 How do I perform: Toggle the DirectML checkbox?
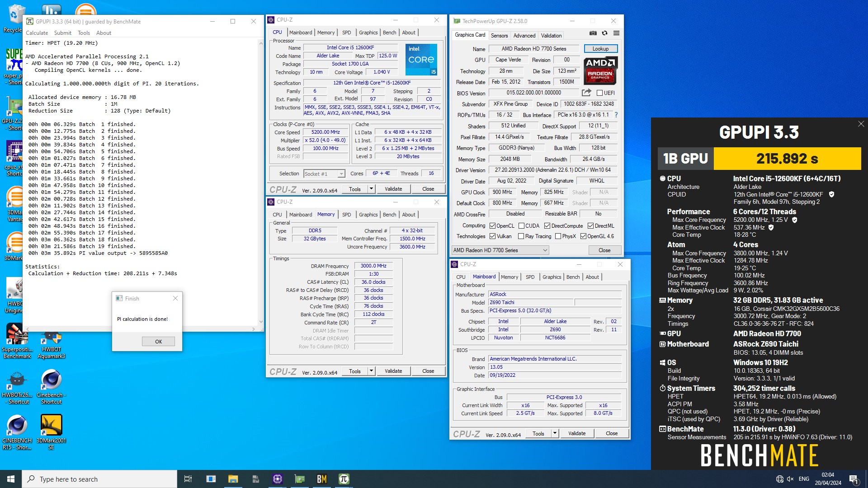click(x=590, y=226)
